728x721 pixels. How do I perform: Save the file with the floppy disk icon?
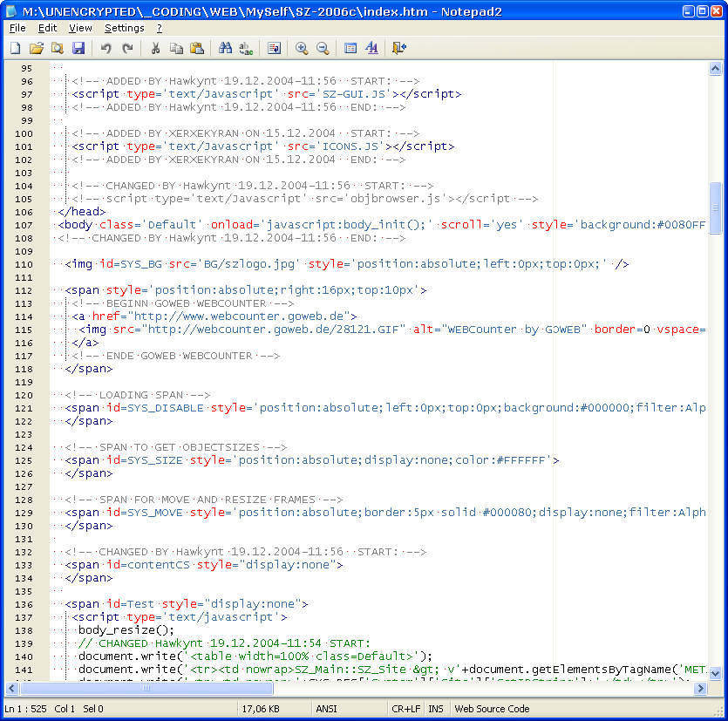(78, 48)
